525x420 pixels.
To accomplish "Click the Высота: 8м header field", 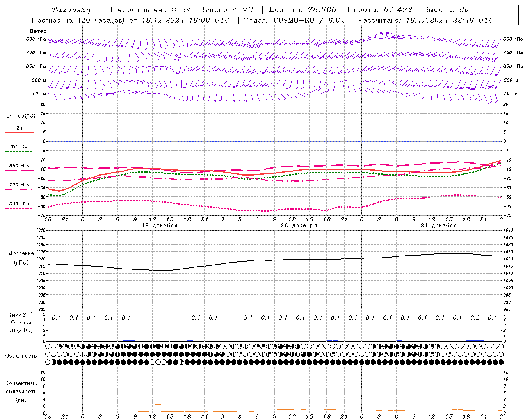I will point(446,10).
